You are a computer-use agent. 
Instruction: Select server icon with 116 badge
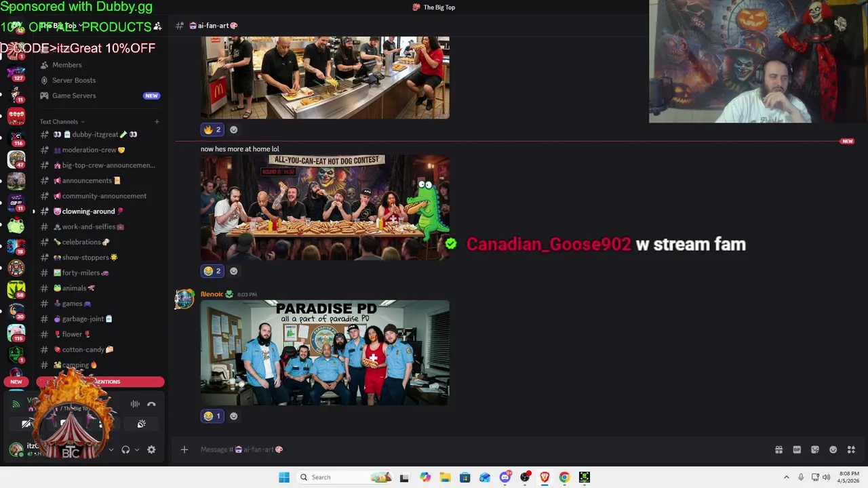pos(16,138)
